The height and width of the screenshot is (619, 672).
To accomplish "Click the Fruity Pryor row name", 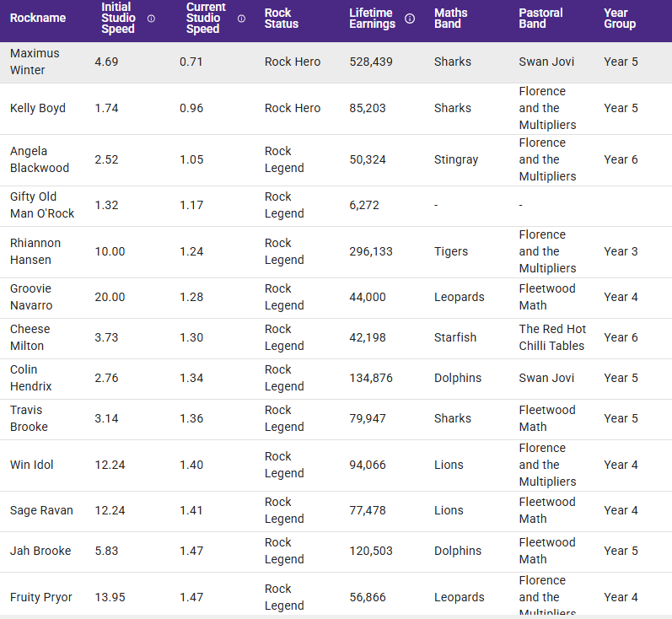I will [x=41, y=597].
